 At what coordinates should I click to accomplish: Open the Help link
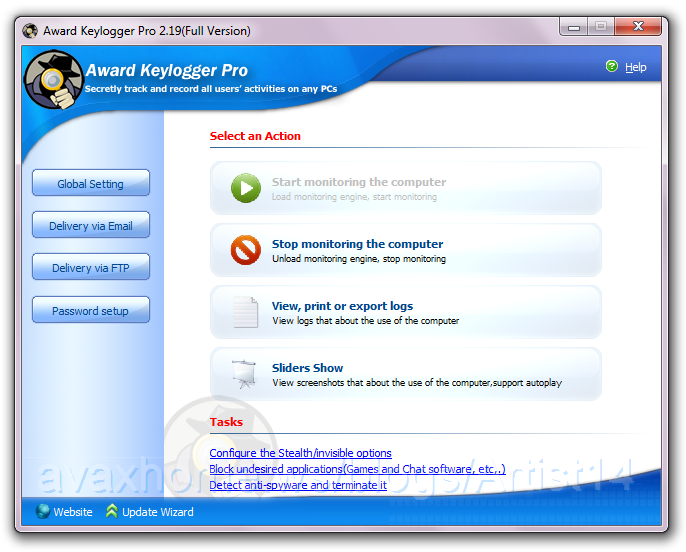(x=635, y=67)
